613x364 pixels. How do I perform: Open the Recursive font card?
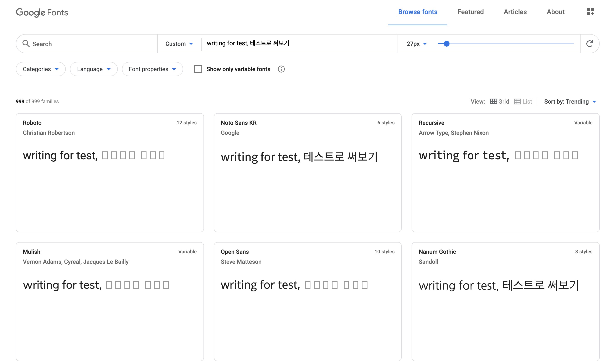click(505, 172)
